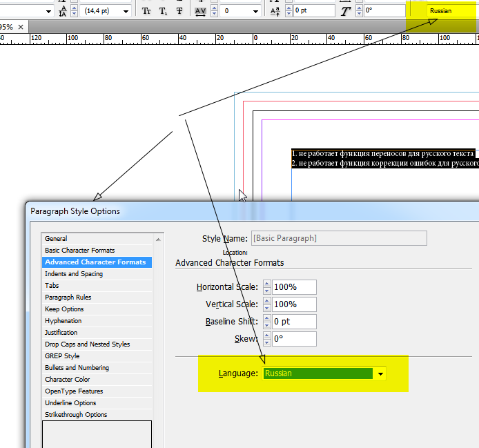Image resolution: width=479 pixels, height=448 pixels.
Task: Open Justification category
Action: click(97, 333)
